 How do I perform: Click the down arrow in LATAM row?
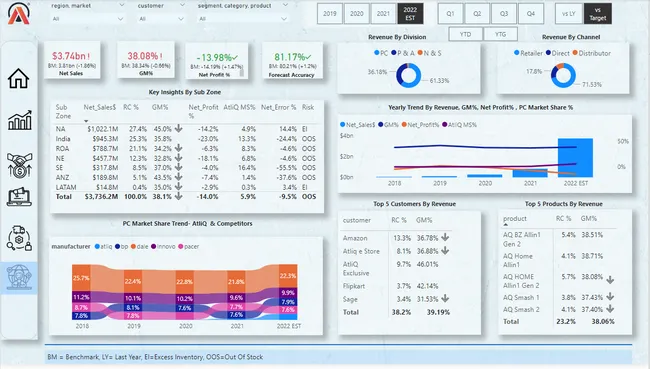tap(178, 187)
